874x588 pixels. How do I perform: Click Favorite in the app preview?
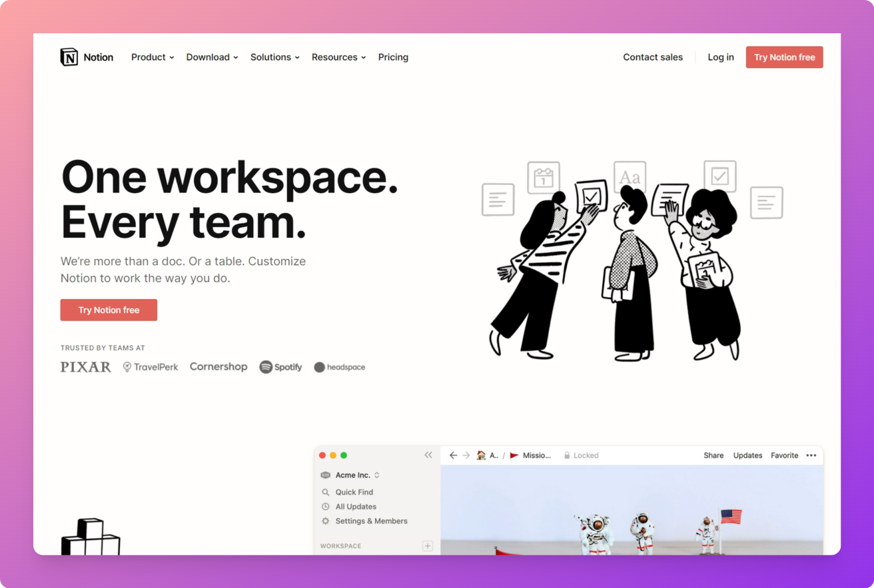coord(785,455)
